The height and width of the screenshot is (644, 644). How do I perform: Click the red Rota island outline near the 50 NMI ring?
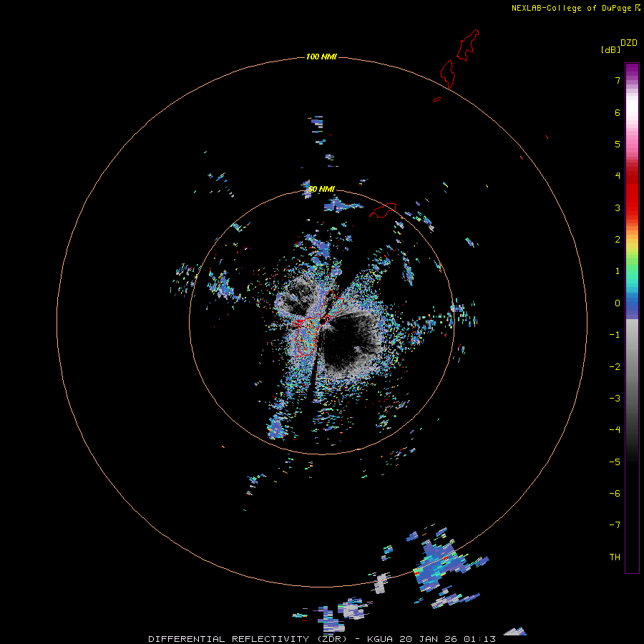coord(383,210)
